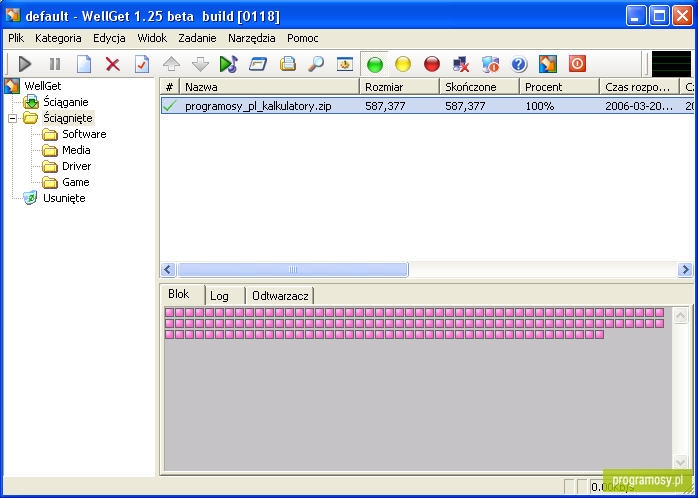This screenshot has width=698, height=498.
Task: Sort by the Czas rozpo... column header
Action: click(640, 87)
